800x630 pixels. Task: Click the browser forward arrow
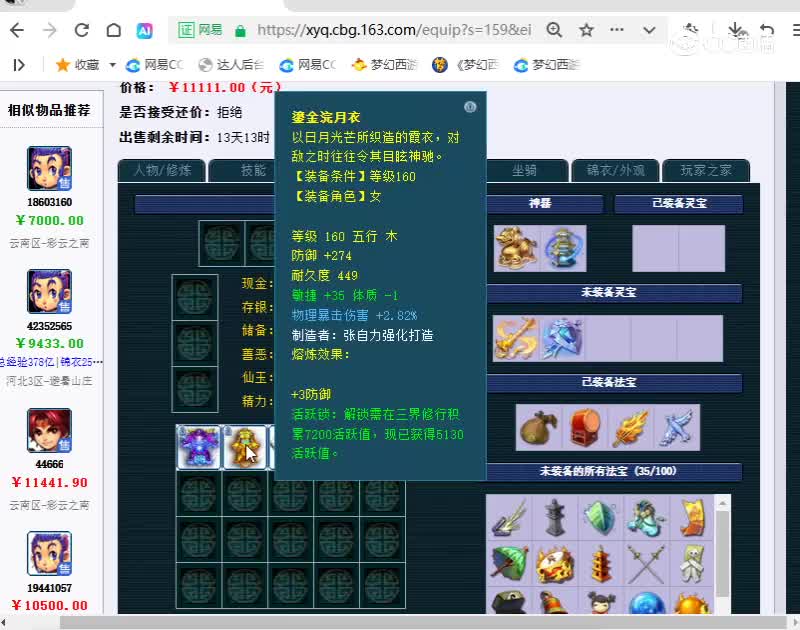(49, 31)
